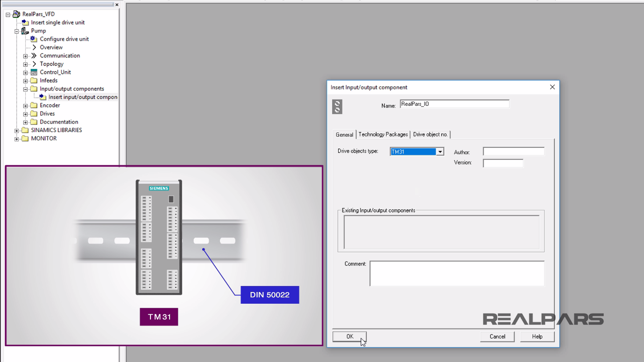
Task: Click inside the Name field showing RealPars_IO
Action: (x=454, y=104)
